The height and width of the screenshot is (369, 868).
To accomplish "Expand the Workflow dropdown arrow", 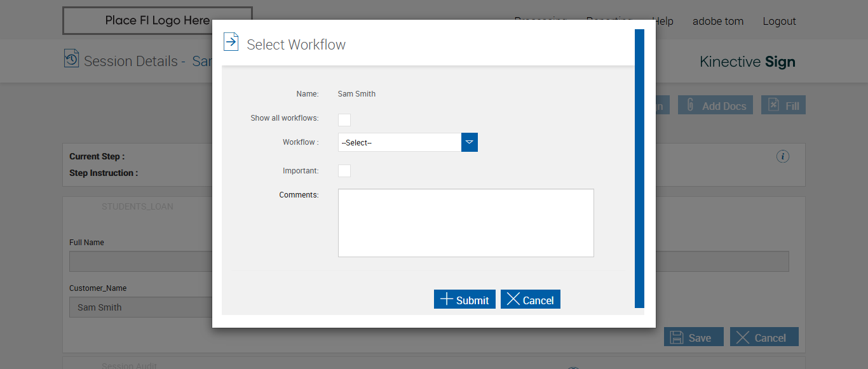I will point(470,142).
